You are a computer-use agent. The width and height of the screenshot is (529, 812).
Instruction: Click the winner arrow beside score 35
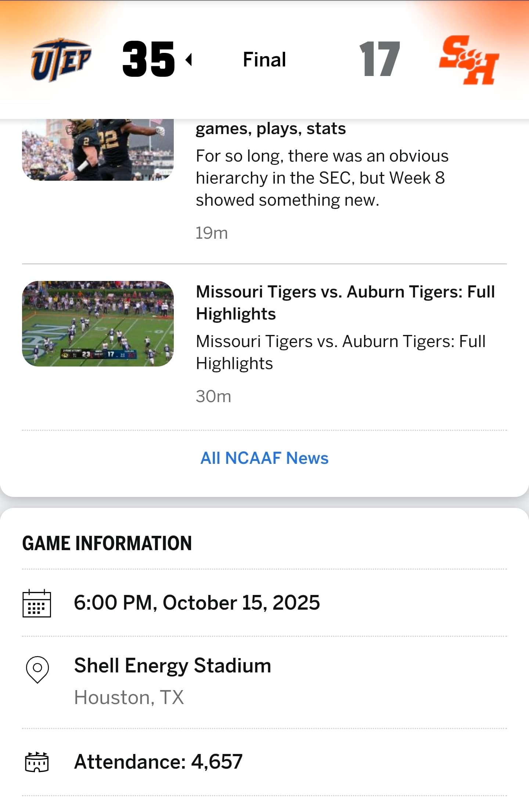(189, 59)
